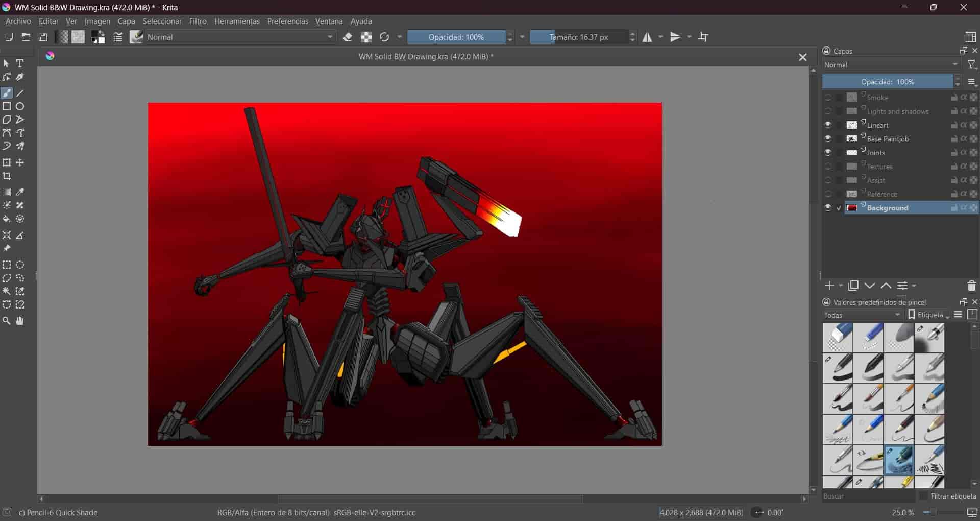Open the workspace chooser
980x521 pixels.
coord(971,37)
